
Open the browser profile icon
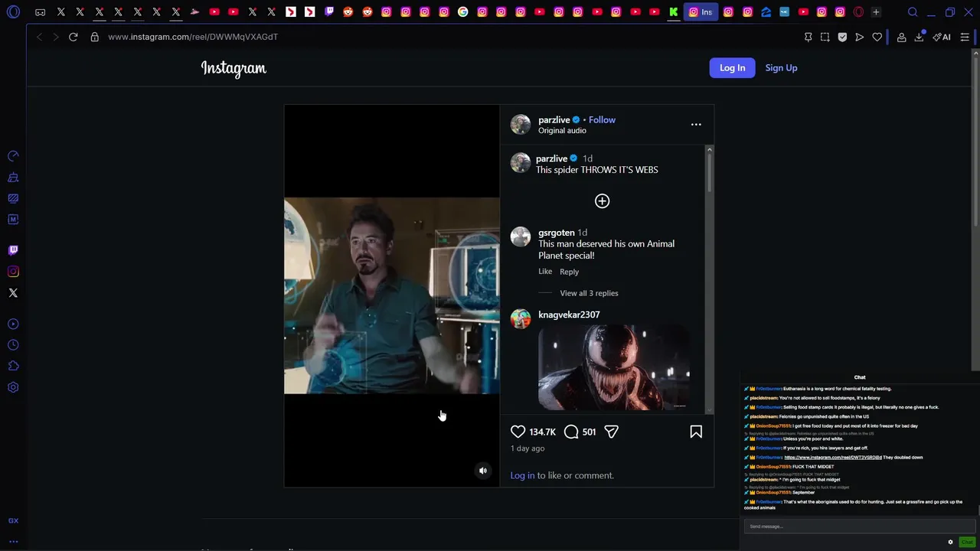(902, 37)
